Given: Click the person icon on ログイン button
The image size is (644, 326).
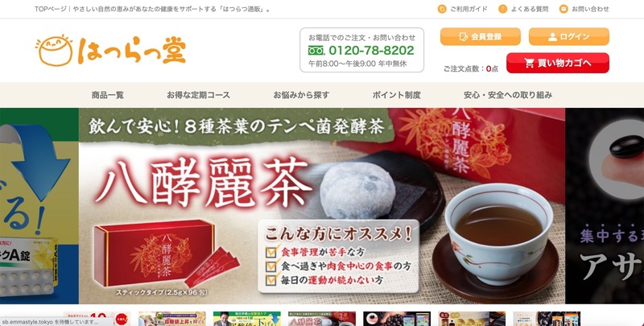Looking at the screenshot, I should 552,37.
